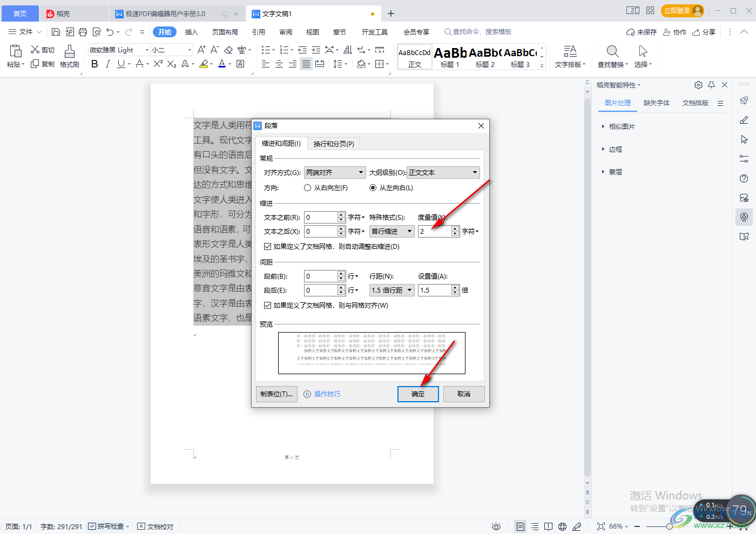Click the align left icon
Image resolution: width=756 pixels, height=534 pixels.
[265, 64]
